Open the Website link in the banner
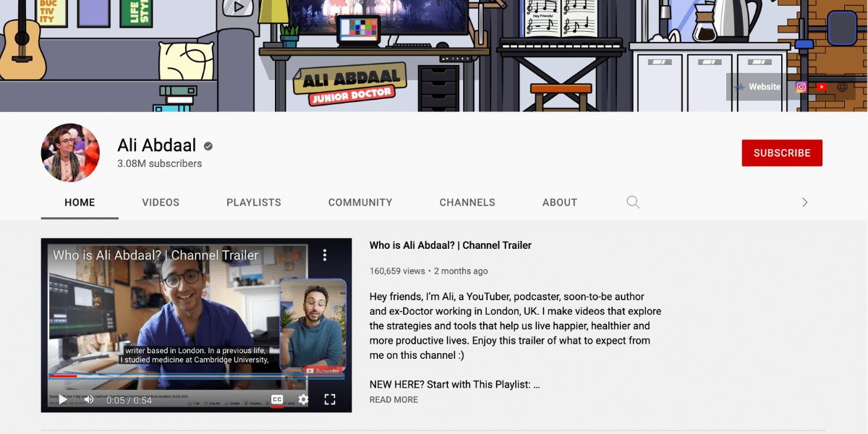Image resolution: width=868 pixels, height=434 pixels. 757,87
